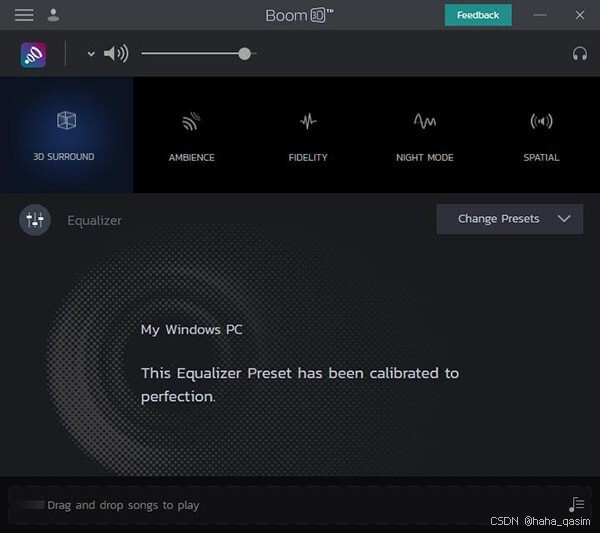
Task: Open the playlist music note icon
Action: (x=576, y=504)
